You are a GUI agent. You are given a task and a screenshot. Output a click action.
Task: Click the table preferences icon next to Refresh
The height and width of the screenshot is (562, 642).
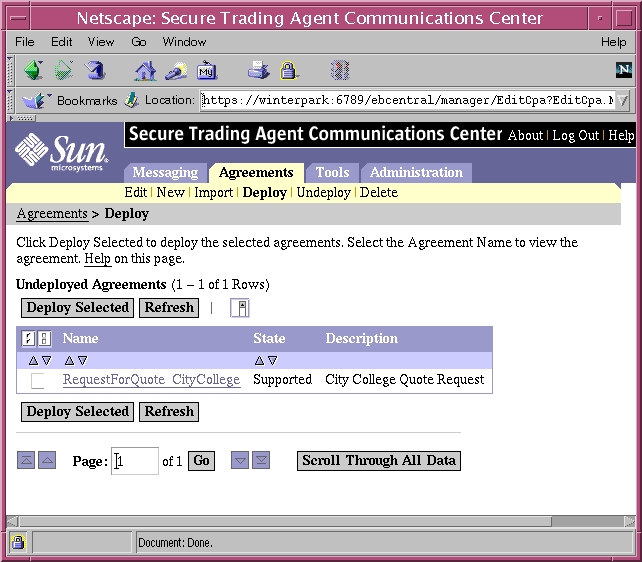click(x=240, y=308)
